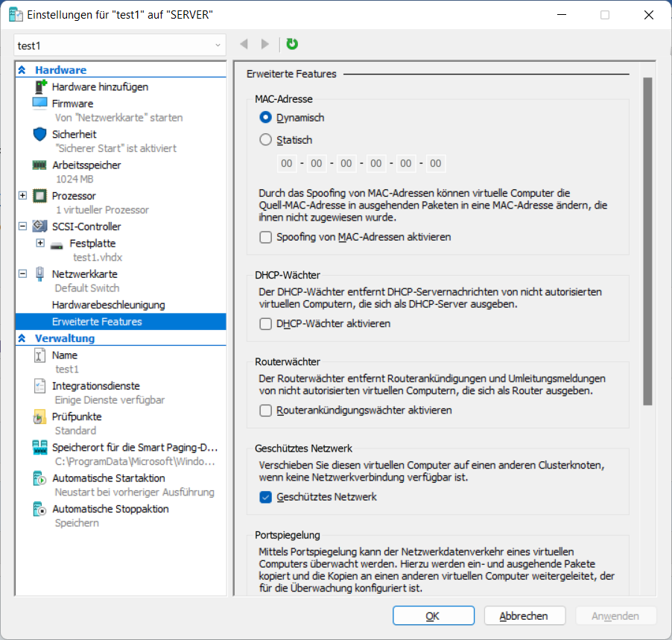This screenshot has height=640, width=672.
Task: Click the Festplatte drive icon
Action: tap(57, 246)
